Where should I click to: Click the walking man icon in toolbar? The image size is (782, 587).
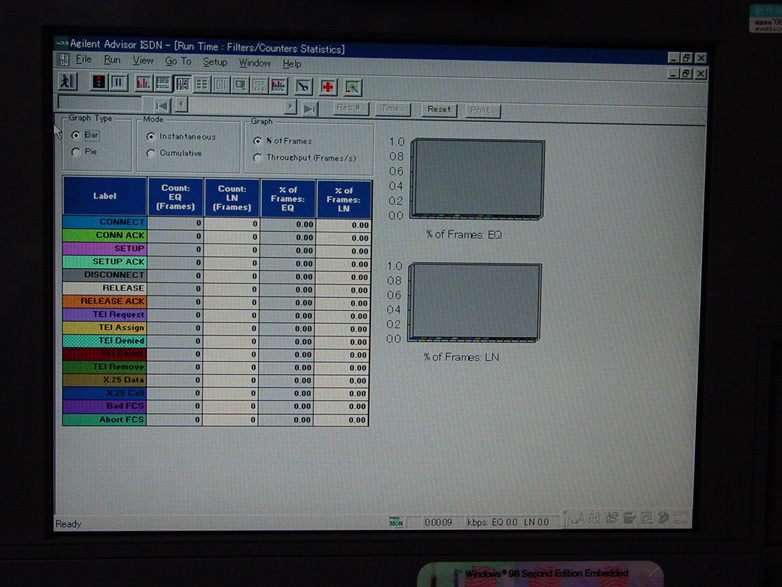67,81
